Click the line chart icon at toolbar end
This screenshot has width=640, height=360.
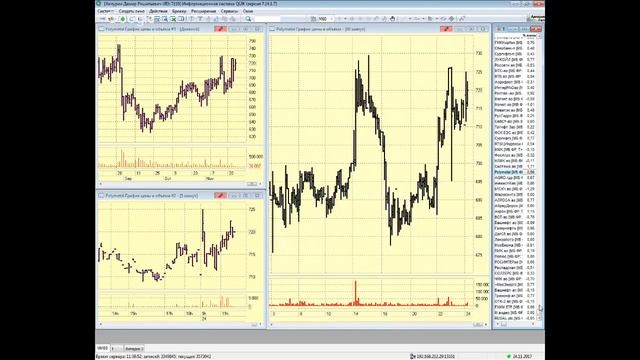(462, 19)
